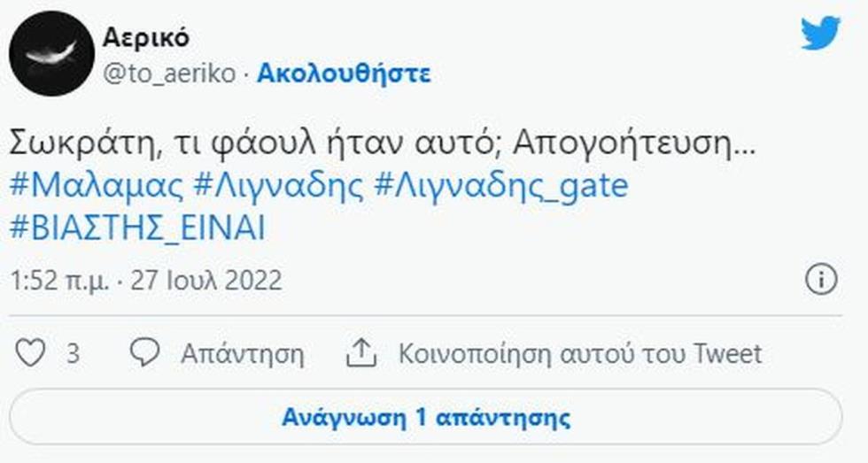This screenshot has width=868, height=463.
Task: Click the tweet timestamp 1:52 π.μ.
Action: pos(60,281)
